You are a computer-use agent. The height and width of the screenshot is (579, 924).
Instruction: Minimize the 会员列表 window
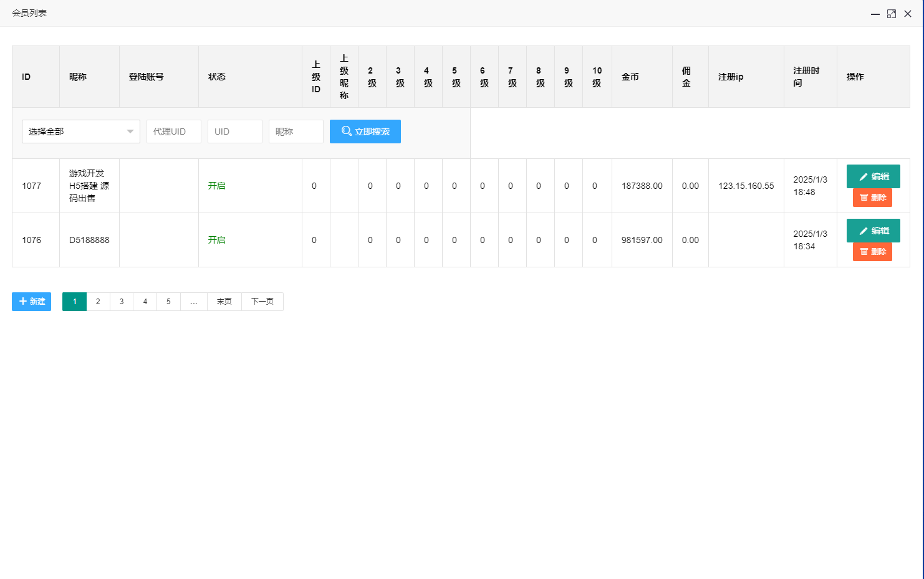tap(875, 14)
